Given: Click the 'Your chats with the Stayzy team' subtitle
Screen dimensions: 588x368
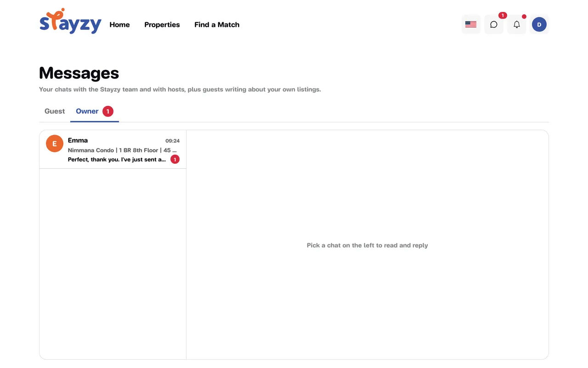Looking at the screenshot, I should [x=180, y=89].
